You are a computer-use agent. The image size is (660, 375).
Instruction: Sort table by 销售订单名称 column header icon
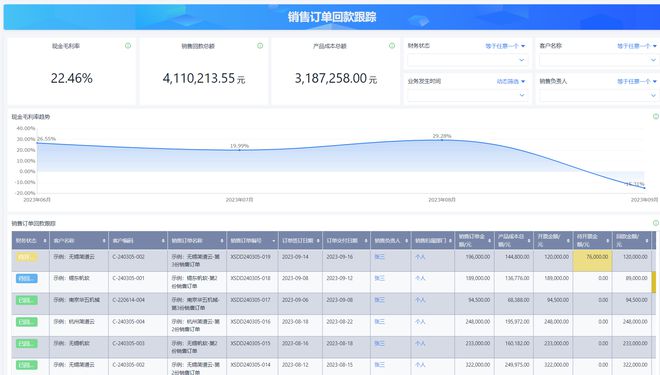tap(222, 241)
